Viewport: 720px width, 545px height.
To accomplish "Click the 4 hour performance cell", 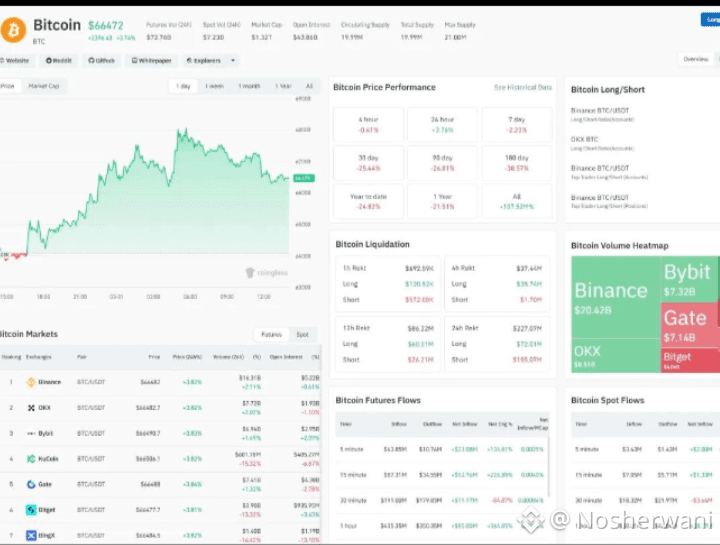I will click(x=368, y=124).
